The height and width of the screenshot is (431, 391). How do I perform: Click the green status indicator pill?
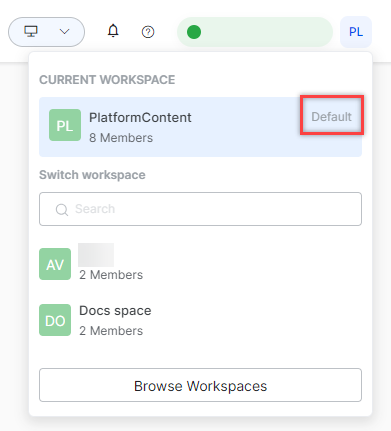pos(255,32)
